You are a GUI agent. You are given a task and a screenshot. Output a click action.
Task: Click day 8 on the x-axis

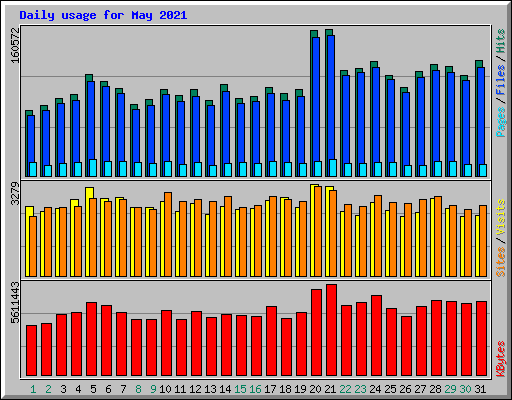(x=138, y=389)
